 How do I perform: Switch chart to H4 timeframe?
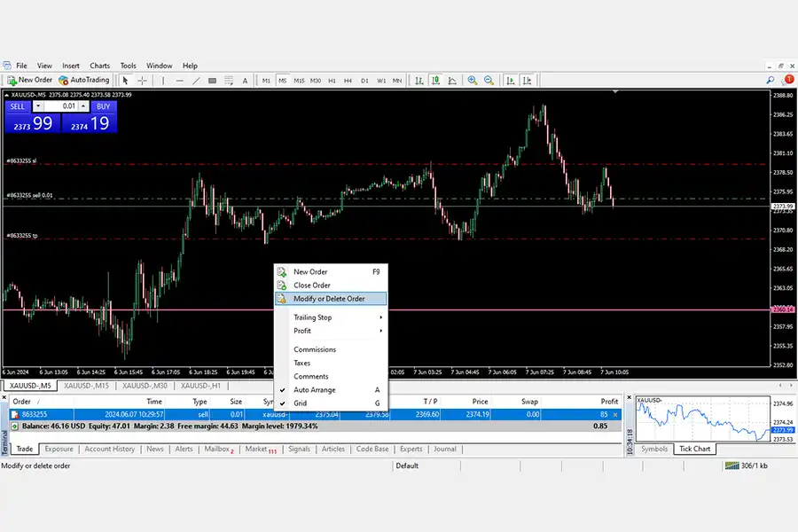pos(348,81)
